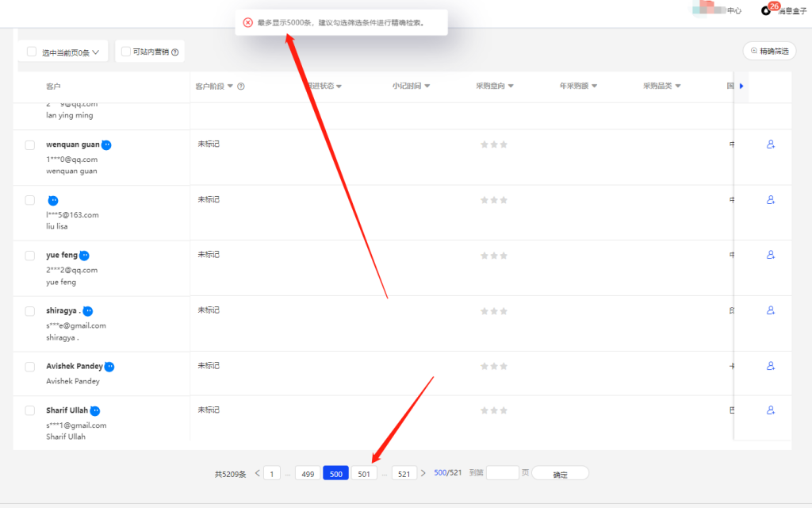The height and width of the screenshot is (508, 812).
Task: Tick the checkbox for wenquan guan
Action: tap(30, 145)
